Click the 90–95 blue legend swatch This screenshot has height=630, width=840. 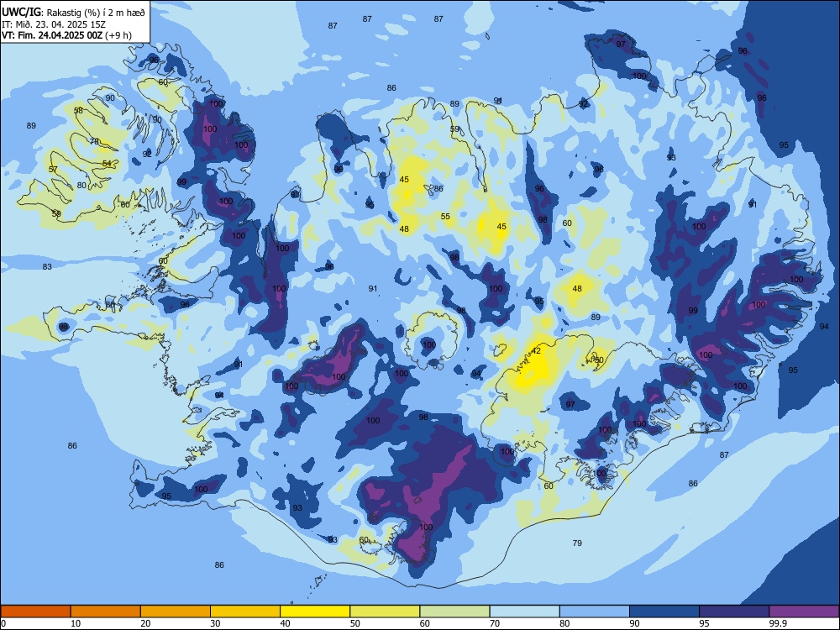coord(664,612)
